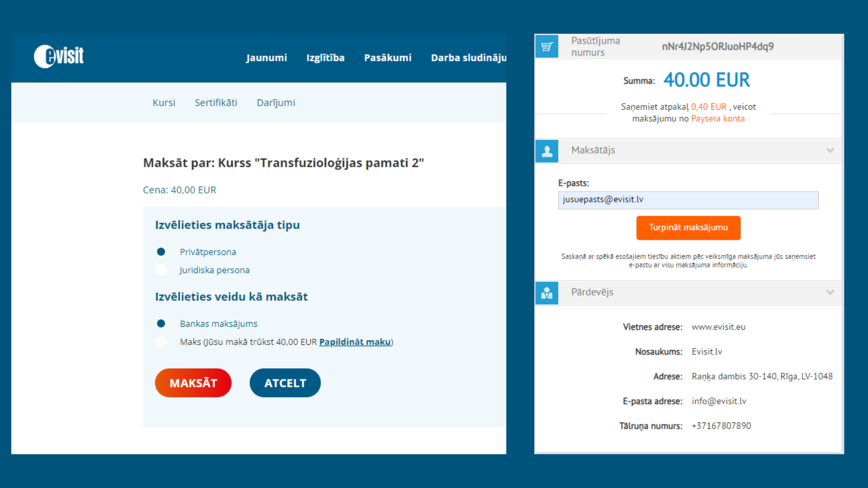Click the Pārdevējs seller icon
868x488 pixels.
coord(547,293)
